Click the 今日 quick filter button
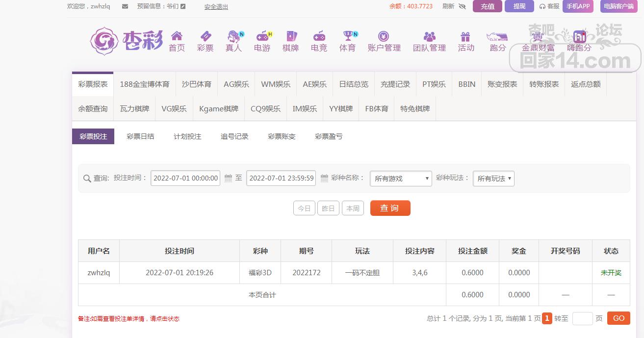644x338 pixels. tap(304, 208)
